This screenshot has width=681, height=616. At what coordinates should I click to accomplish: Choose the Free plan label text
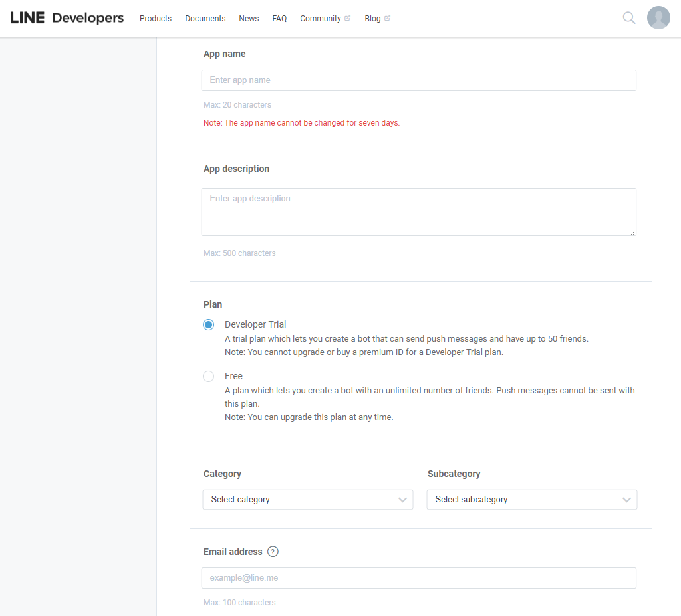pyautogui.click(x=233, y=376)
